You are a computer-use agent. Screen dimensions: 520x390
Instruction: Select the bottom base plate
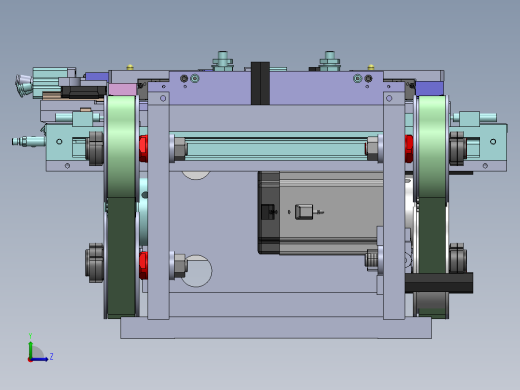tap(276, 328)
